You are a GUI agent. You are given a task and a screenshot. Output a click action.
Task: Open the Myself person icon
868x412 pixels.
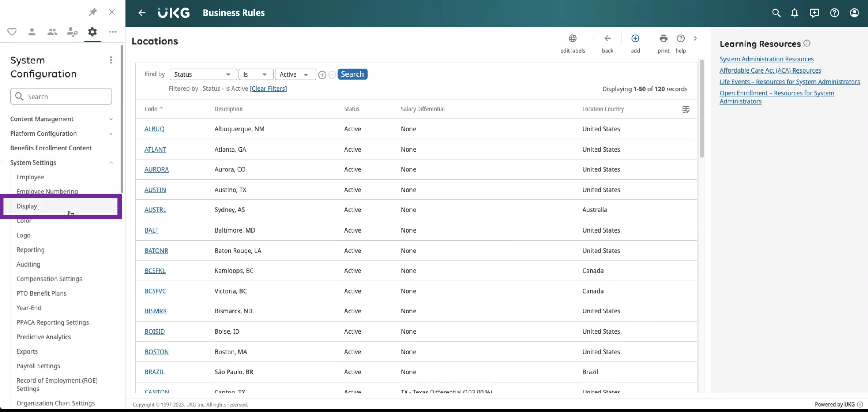pyautogui.click(x=32, y=32)
